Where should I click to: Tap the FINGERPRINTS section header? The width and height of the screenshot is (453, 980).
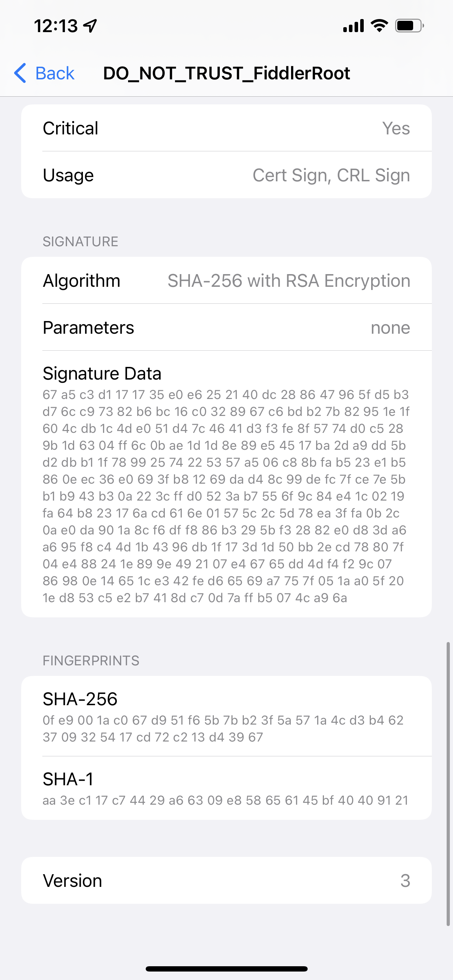[91, 660]
